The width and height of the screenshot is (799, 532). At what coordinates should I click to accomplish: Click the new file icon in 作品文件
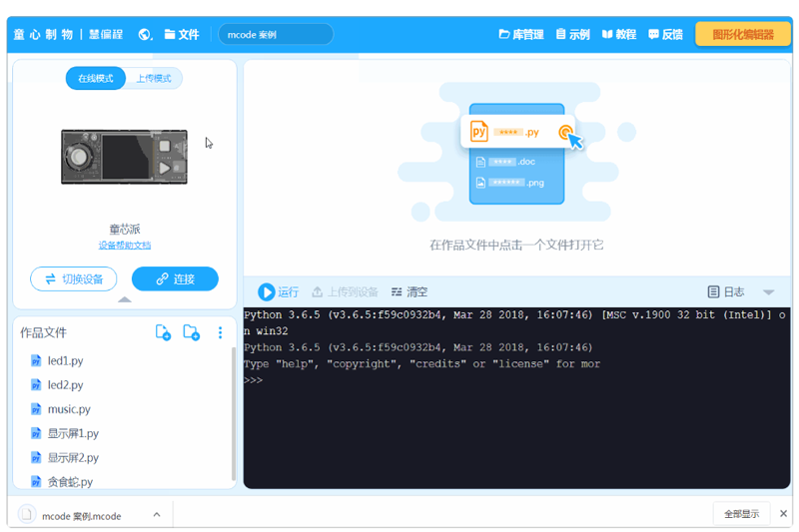click(163, 332)
